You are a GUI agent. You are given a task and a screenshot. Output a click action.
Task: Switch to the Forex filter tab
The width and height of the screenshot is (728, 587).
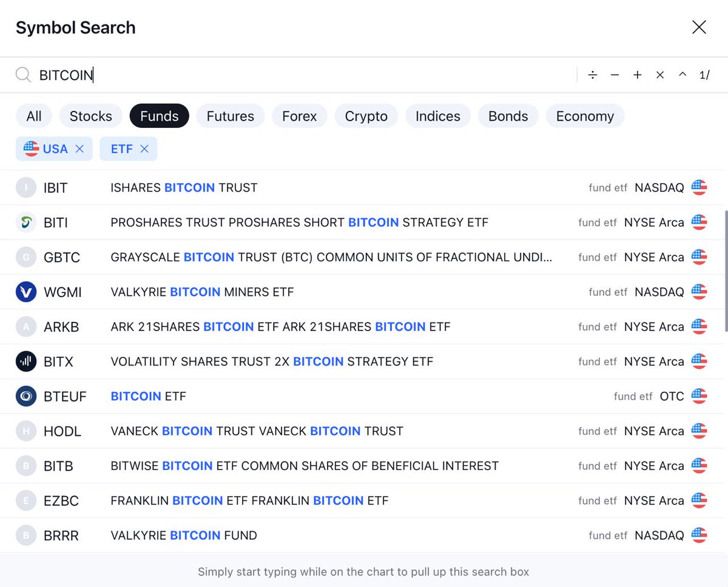300,116
